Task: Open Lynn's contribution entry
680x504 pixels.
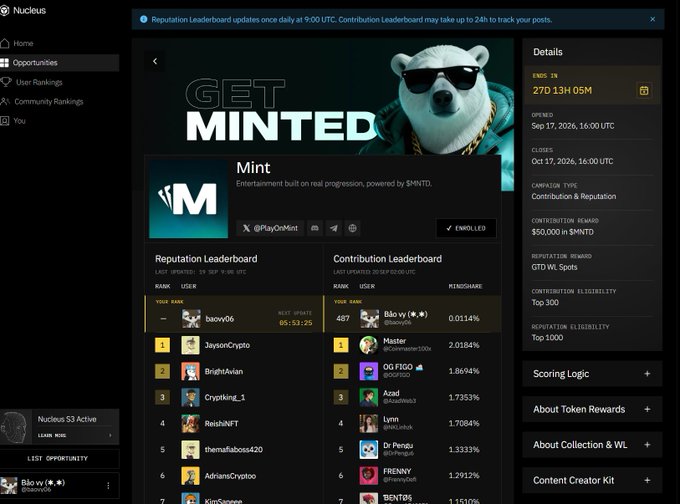Action: click(x=413, y=423)
